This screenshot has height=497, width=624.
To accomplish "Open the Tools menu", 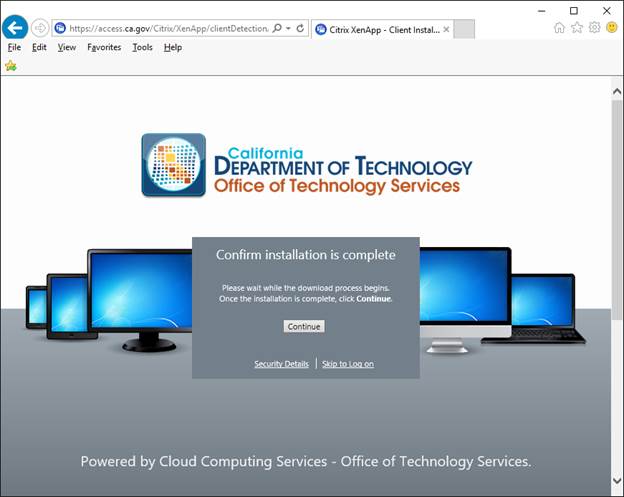I will (x=142, y=47).
